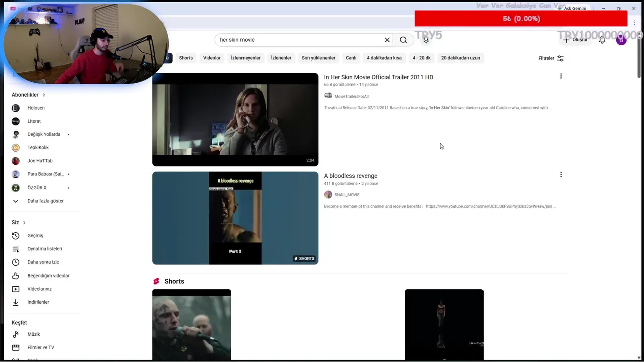Click Ask Gemini button
The image size is (644, 362).
572,8
